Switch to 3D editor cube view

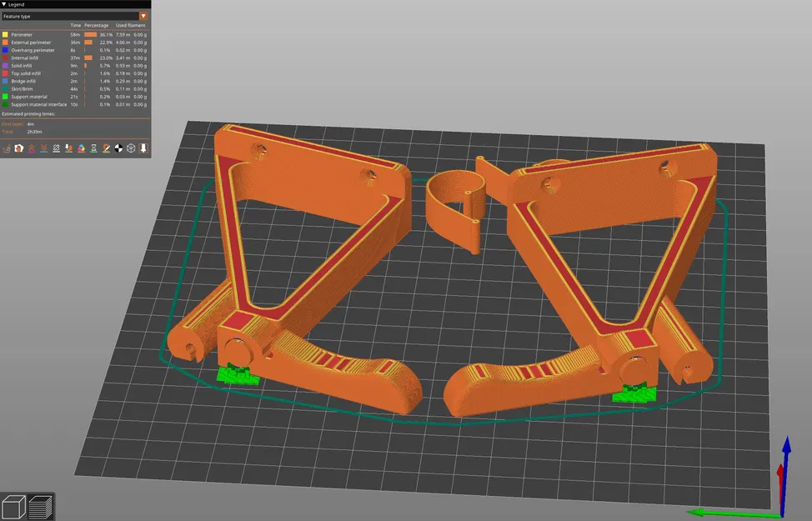click(13, 507)
